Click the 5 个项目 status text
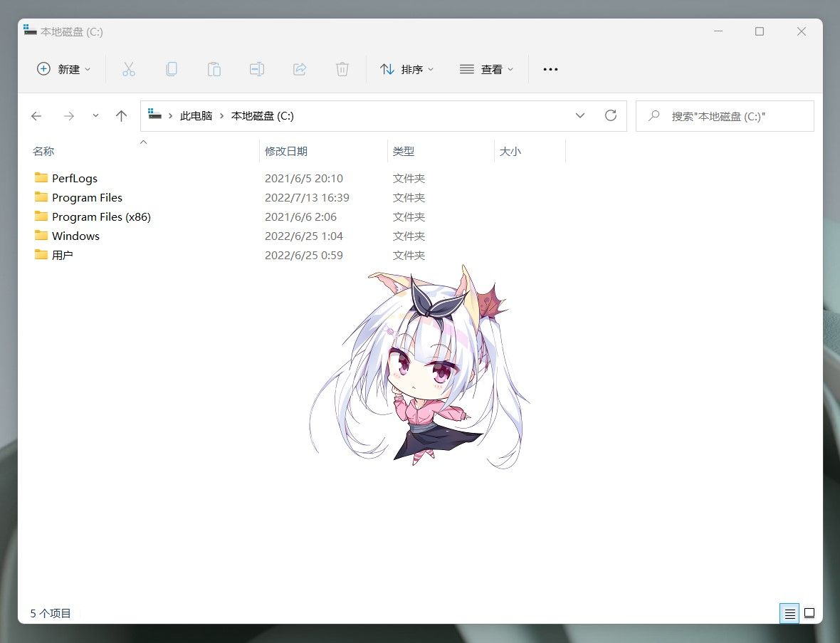840x643 pixels. pyautogui.click(x=51, y=614)
